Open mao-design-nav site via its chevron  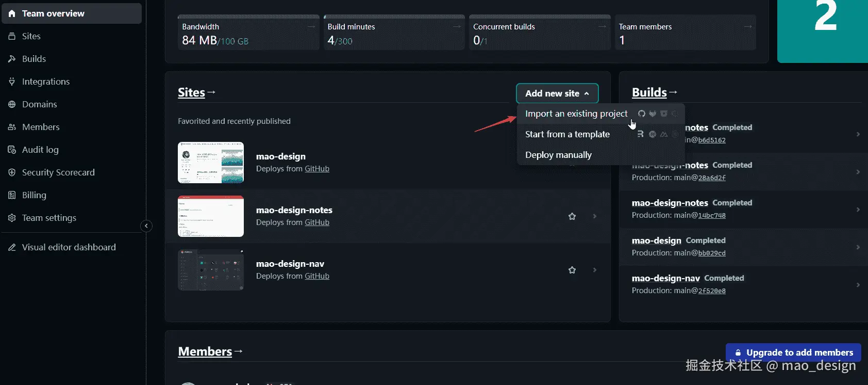[x=595, y=270]
